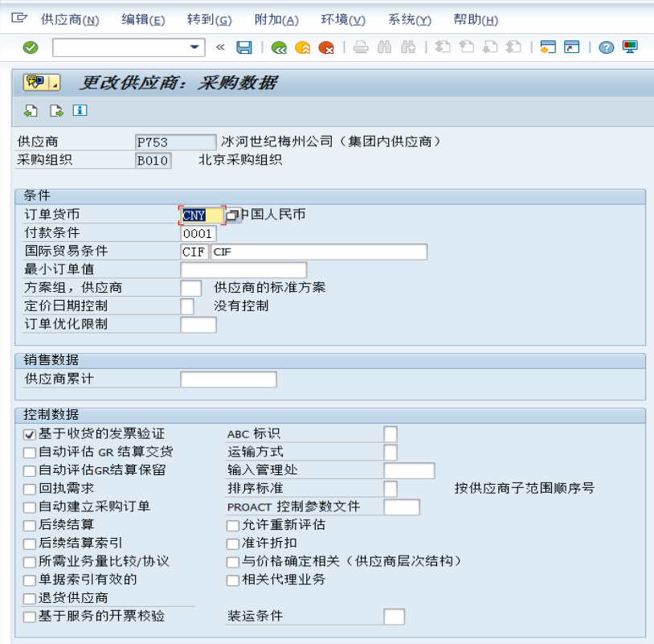Image resolution: width=654 pixels, height=644 pixels.
Task: Click the next screen page icon
Action: [x=56, y=111]
